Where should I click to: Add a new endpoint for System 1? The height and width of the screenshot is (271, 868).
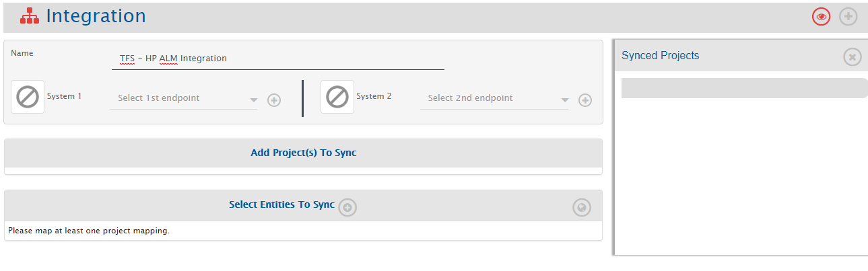[274, 100]
